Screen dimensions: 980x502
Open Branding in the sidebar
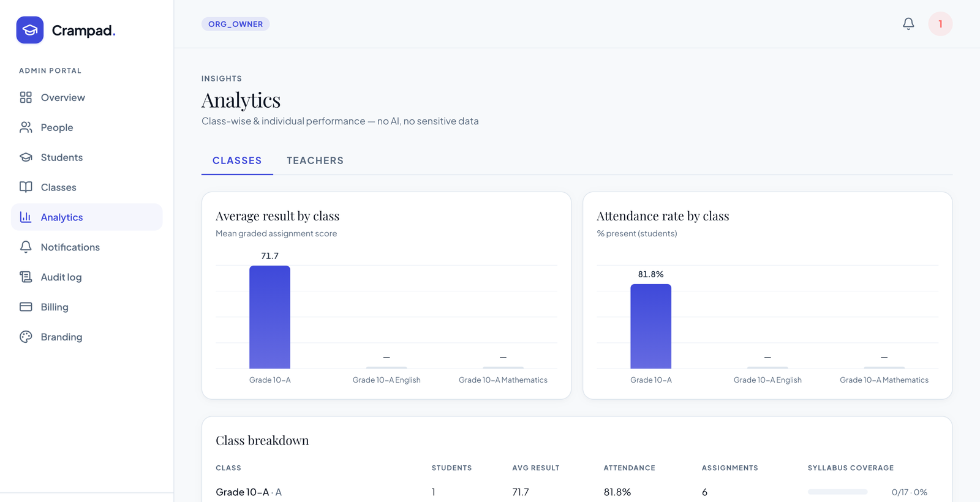(87, 337)
